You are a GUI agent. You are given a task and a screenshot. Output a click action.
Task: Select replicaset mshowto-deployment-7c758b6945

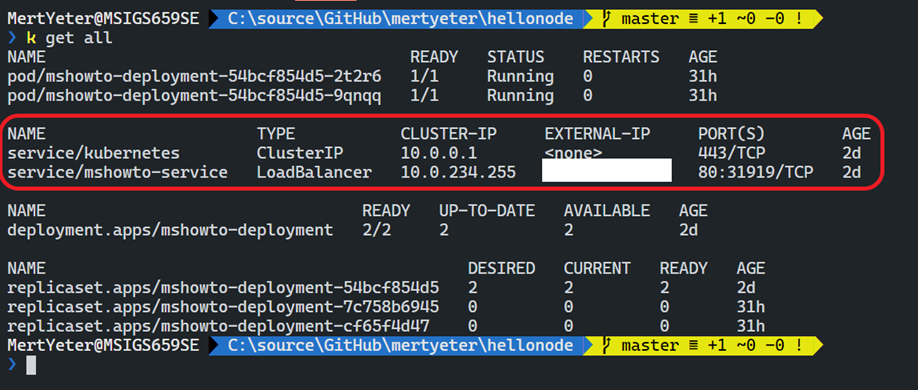tap(223, 307)
